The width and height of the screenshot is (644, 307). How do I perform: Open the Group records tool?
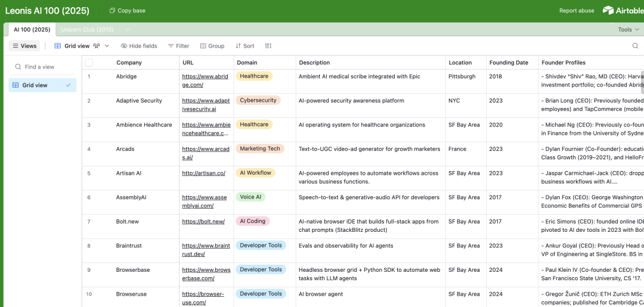click(x=212, y=46)
